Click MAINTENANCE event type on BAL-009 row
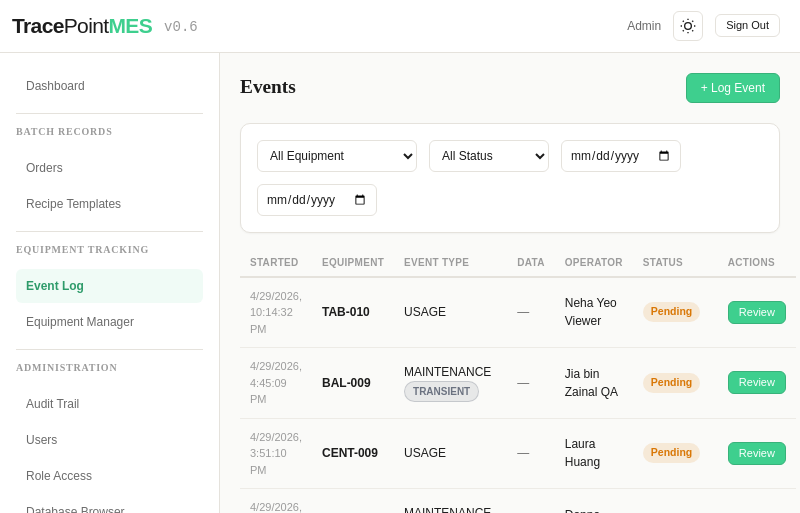This screenshot has height=513, width=800. click(x=447, y=372)
